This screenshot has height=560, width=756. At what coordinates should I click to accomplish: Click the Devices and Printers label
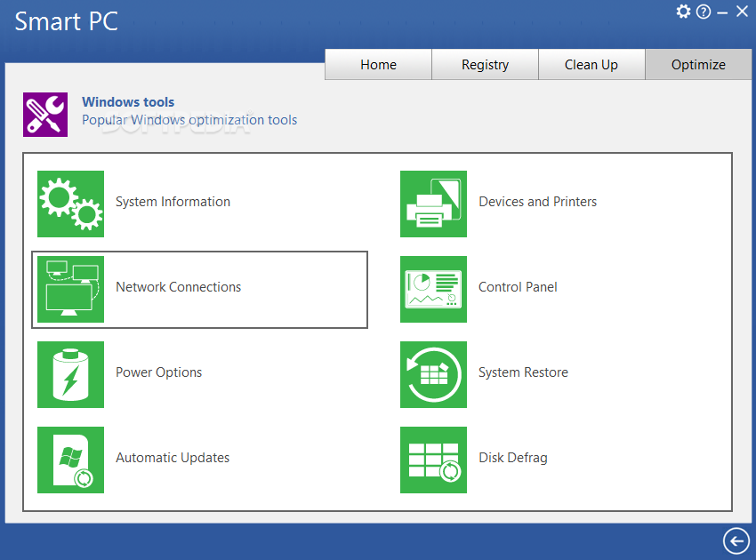[537, 202]
